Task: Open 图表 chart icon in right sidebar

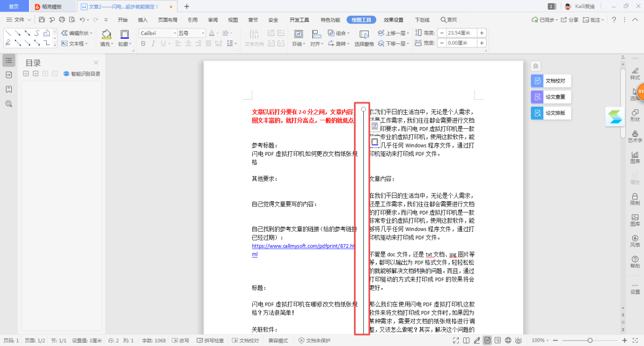Action: (x=635, y=154)
